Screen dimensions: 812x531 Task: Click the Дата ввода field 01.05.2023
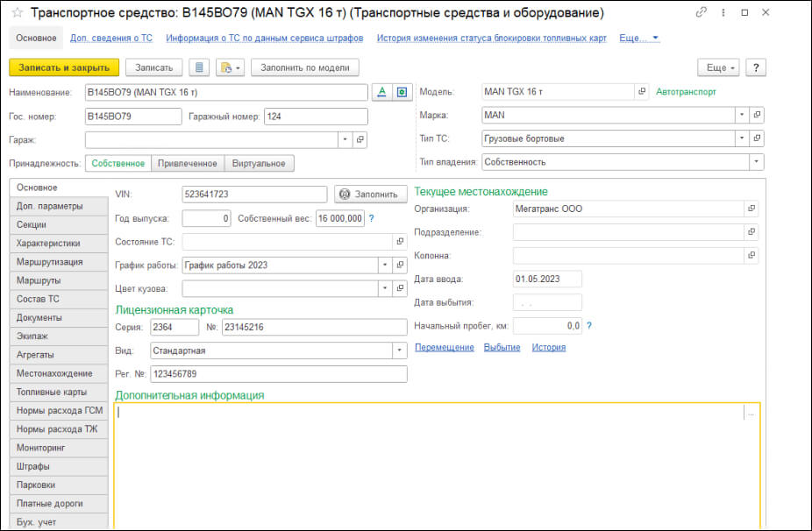pyautogui.click(x=547, y=279)
